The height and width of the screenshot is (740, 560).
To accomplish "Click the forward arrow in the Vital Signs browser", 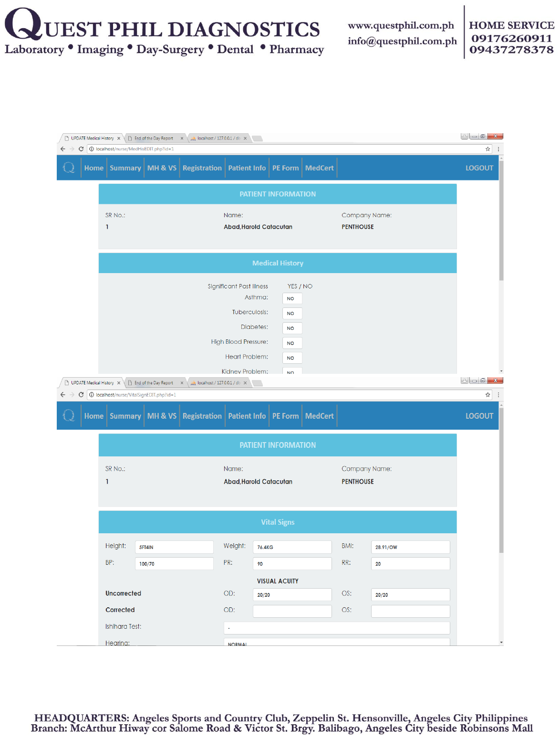I will pos(72,395).
